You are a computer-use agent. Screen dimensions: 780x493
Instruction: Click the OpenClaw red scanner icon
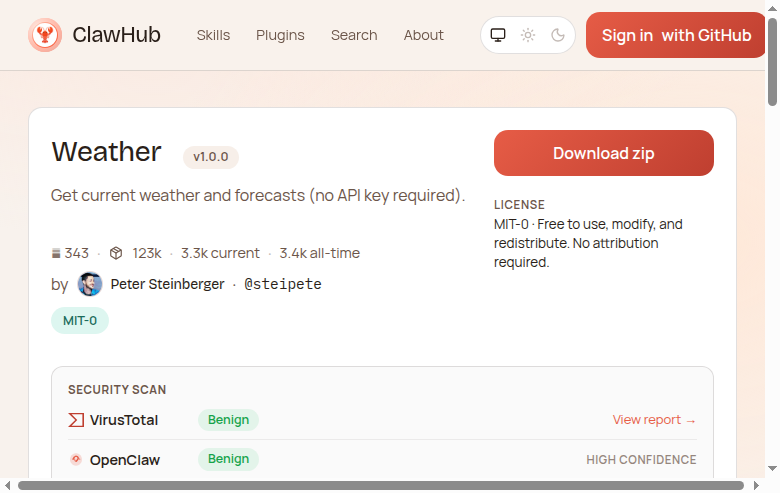[76, 460]
